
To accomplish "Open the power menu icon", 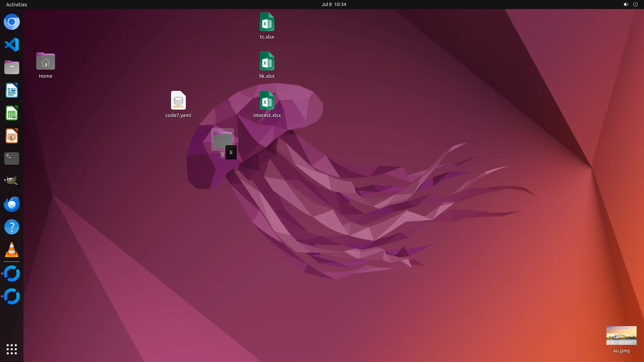I will coord(635,4).
